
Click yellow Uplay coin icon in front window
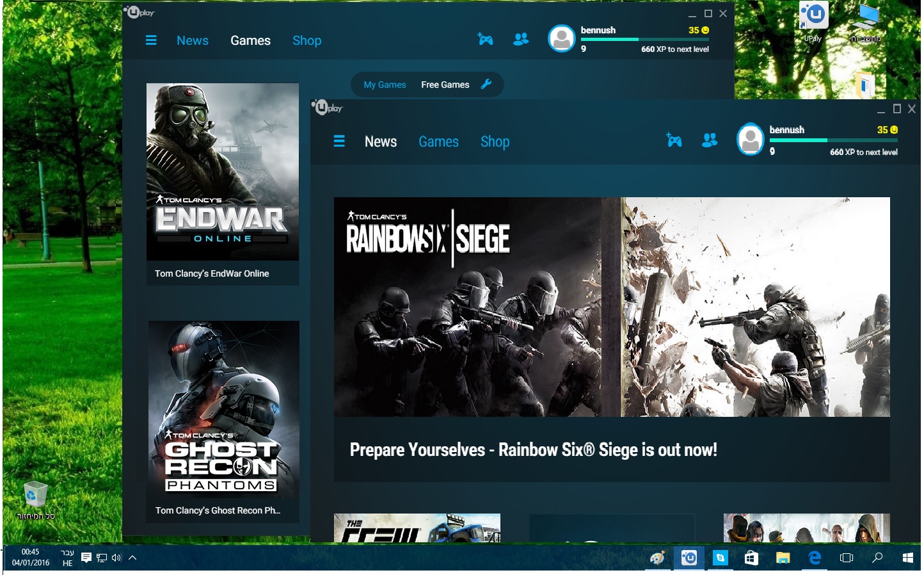[894, 130]
